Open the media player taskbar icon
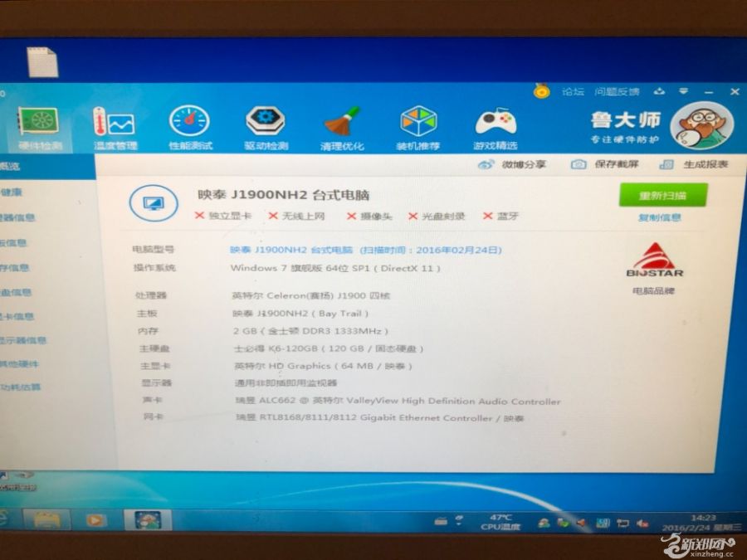The image size is (747, 560). click(x=95, y=520)
